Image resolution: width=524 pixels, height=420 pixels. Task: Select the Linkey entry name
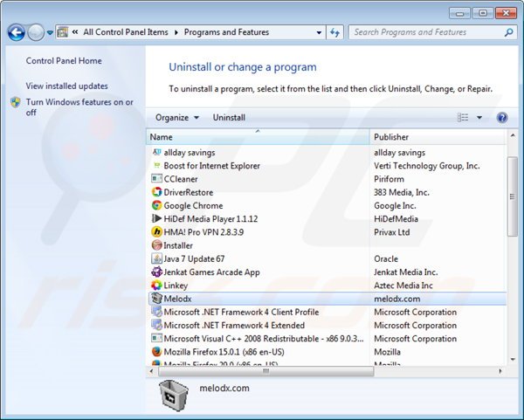[x=176, y=286]
